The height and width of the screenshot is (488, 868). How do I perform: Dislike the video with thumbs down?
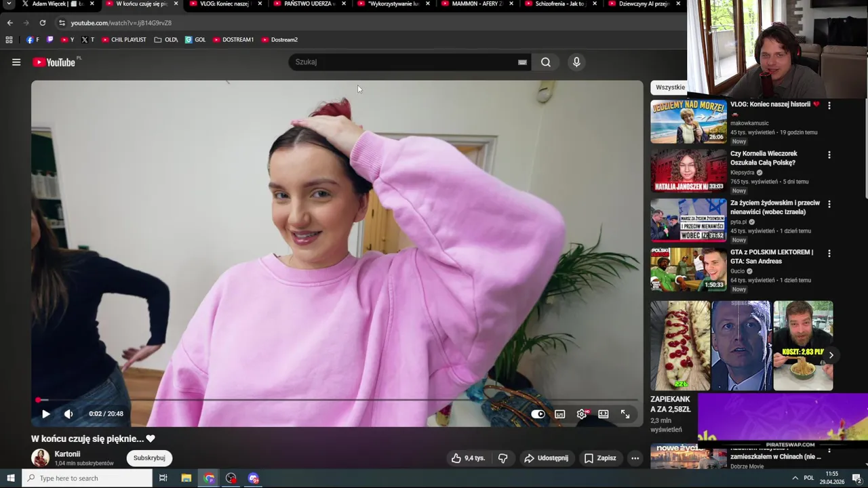(x=502, y=458)
